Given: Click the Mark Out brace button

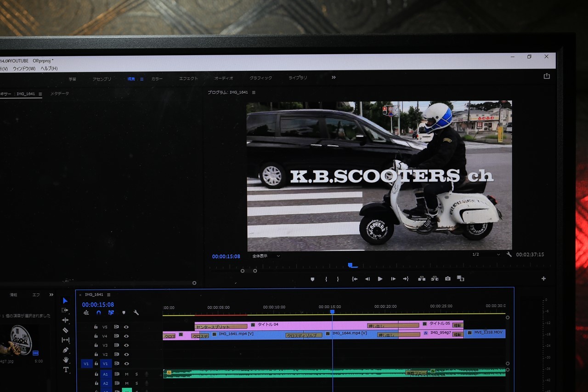Looking at the screenshot, I should click(338, 279).
